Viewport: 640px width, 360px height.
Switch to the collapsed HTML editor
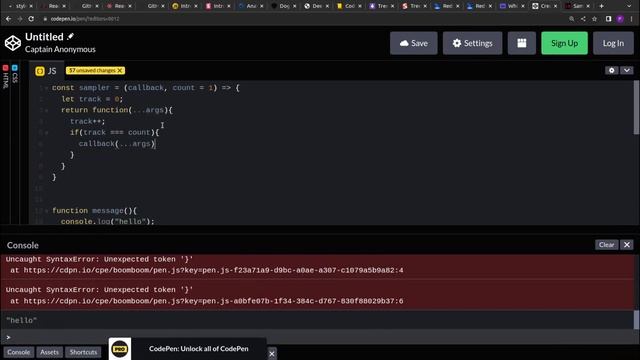5,76
